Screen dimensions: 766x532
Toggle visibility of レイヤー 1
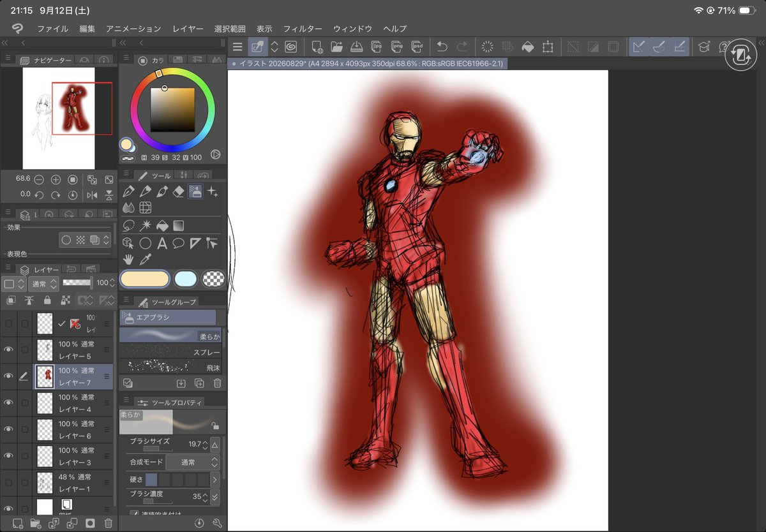(x=8, y=482)
